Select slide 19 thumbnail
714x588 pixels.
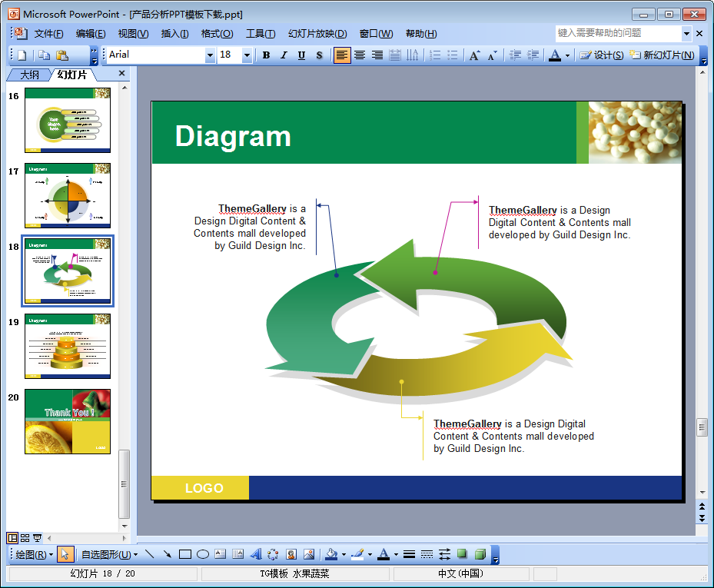(x=68, y=346)
